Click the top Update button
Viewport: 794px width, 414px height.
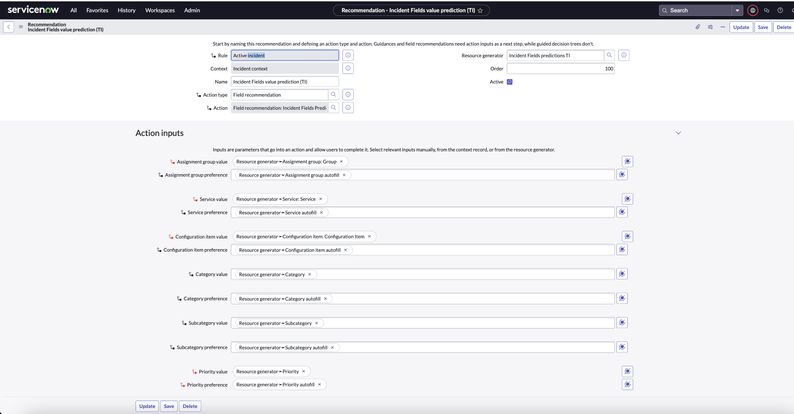pos(741,27)
